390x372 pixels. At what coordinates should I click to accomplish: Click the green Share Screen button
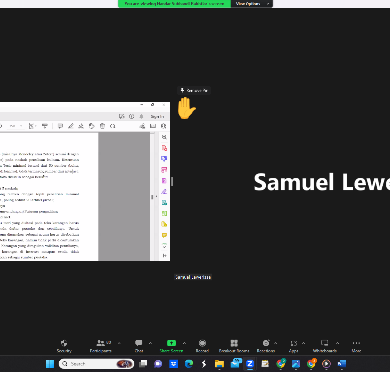[171, 346]
